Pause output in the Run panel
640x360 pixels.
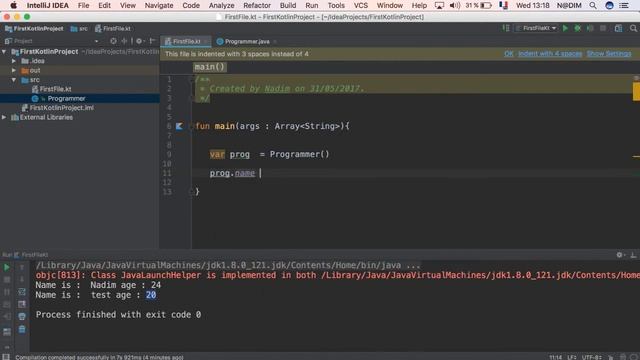tap(7, 292)
